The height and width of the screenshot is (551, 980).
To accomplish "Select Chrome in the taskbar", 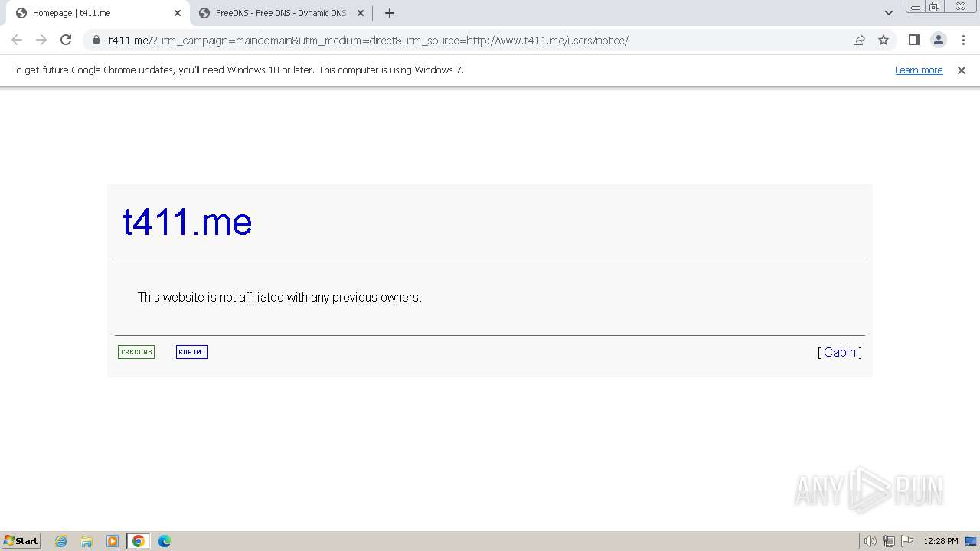I will [139, 541].
